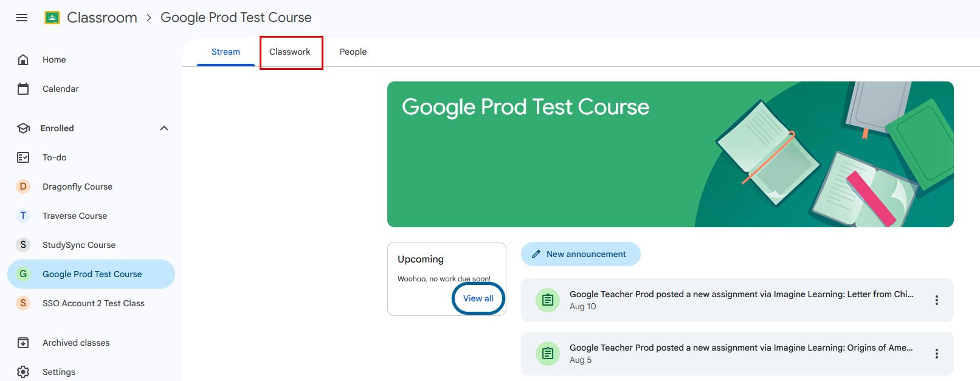The height and width of the screenshot is (381, 980).
Task: Click the Traverse Course T avatar
Action: coord(23,216)
